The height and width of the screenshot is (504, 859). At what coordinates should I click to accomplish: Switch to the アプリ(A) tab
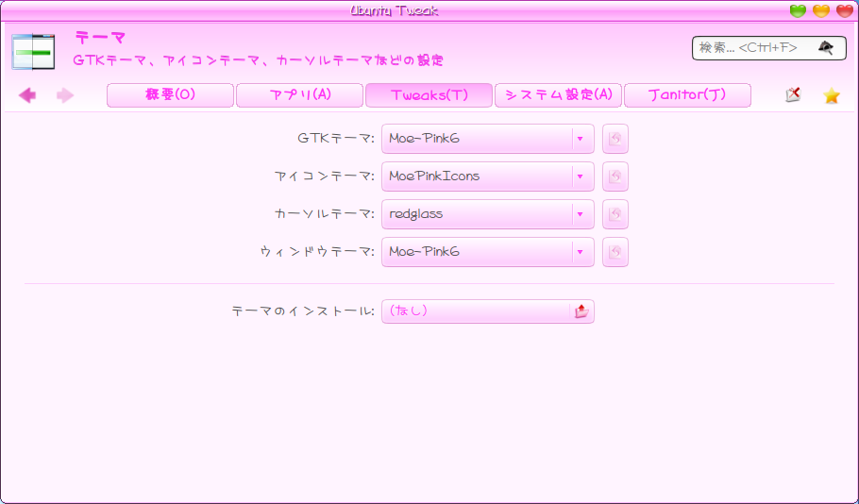point(299,95)
